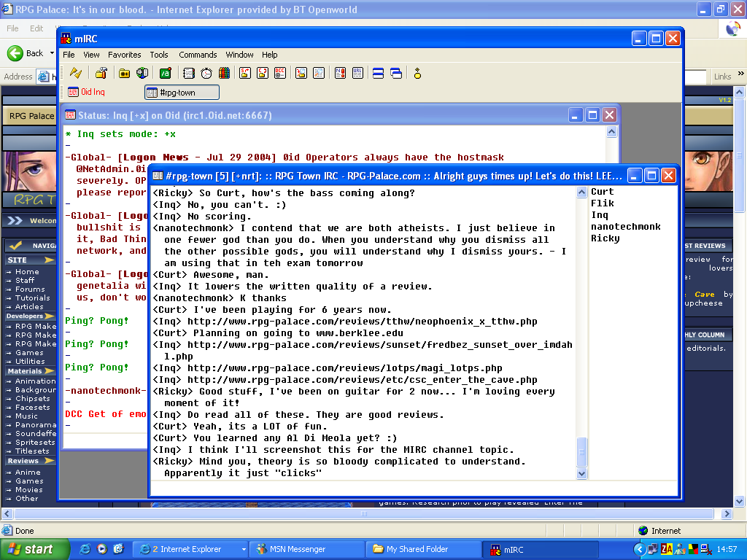Open My Shared Folder from the taskbar

pyautogui.click(x=424, y=549)
